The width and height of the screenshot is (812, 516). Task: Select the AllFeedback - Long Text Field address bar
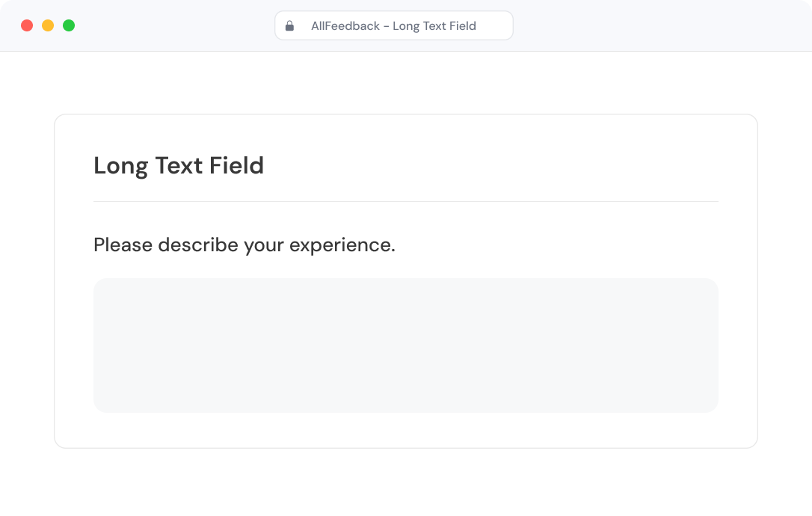tap(393, 25)
